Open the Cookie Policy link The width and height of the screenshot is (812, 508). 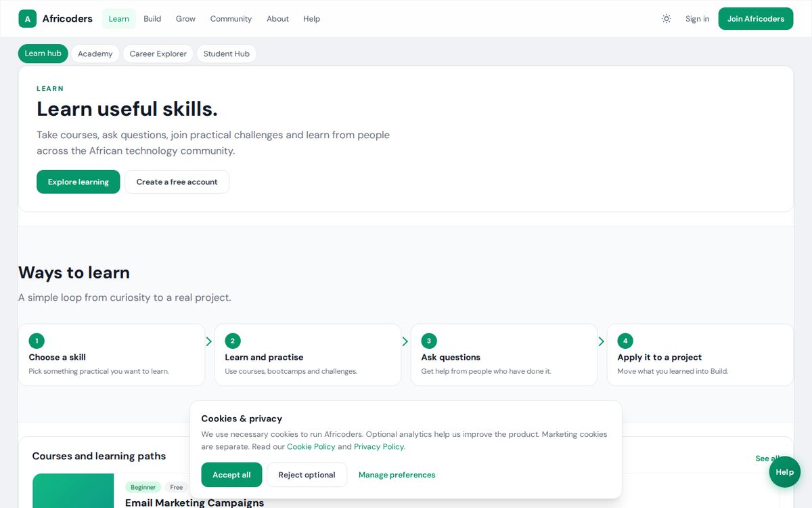[311, 446]
